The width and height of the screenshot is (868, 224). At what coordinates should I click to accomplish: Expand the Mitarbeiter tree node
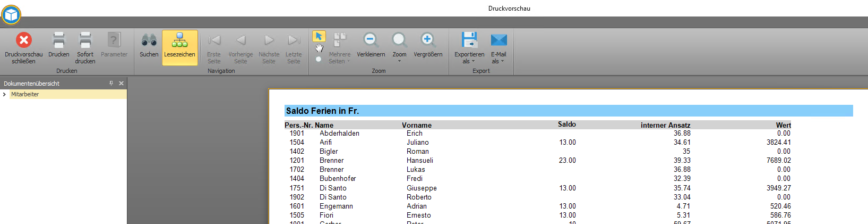coord(5,94)
